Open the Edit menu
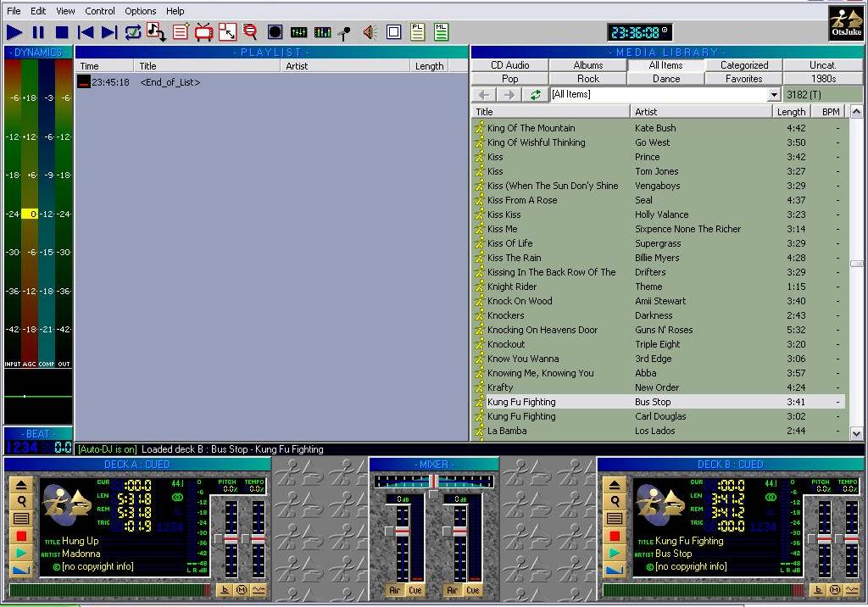Image resolution: width=868 pixels, height=607 pixels. point(38,11)
